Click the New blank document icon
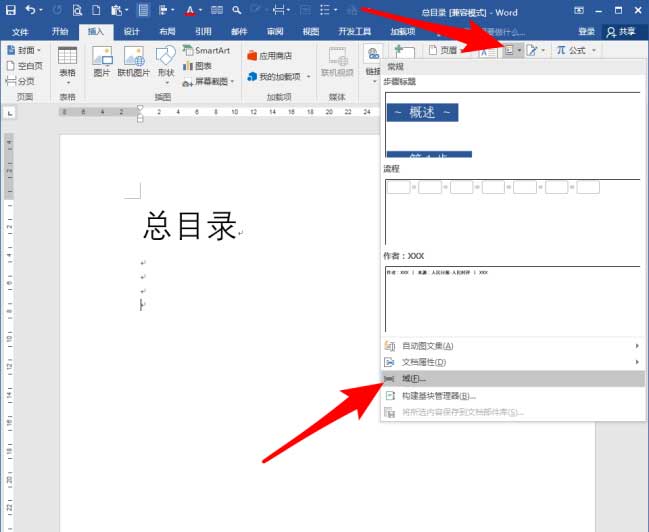Viewport: 649px width, 532px height. point(96,10)
